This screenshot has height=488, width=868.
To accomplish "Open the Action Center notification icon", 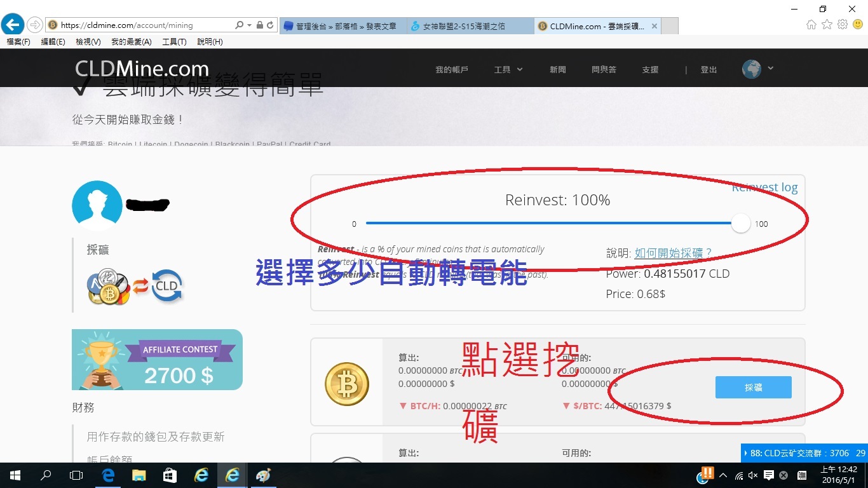I will [x=769, y=475].
